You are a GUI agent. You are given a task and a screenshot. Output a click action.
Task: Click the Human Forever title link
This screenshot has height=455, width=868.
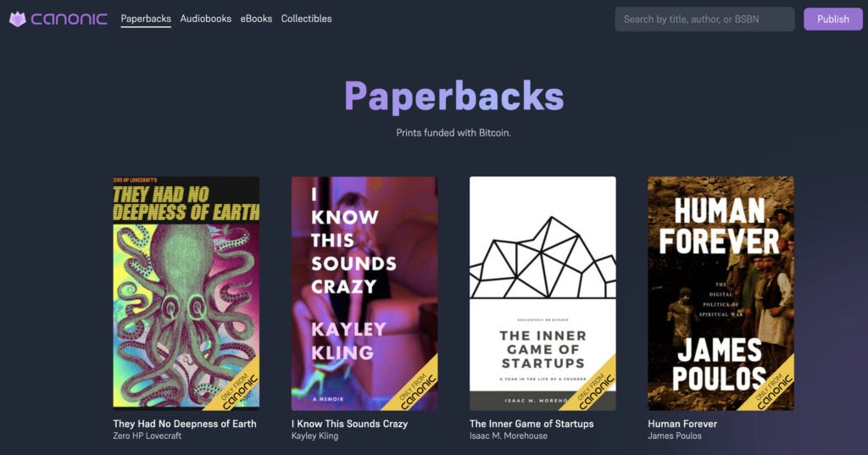[682, 424]
